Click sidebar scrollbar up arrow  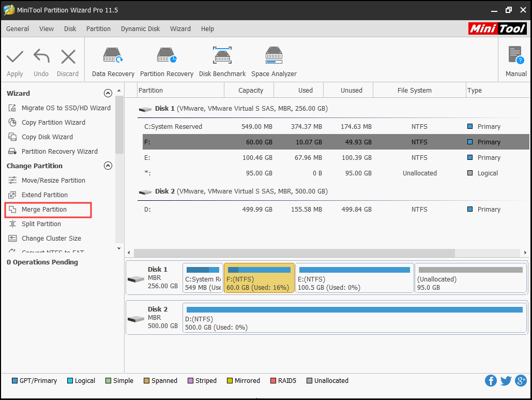click(119, 91)
